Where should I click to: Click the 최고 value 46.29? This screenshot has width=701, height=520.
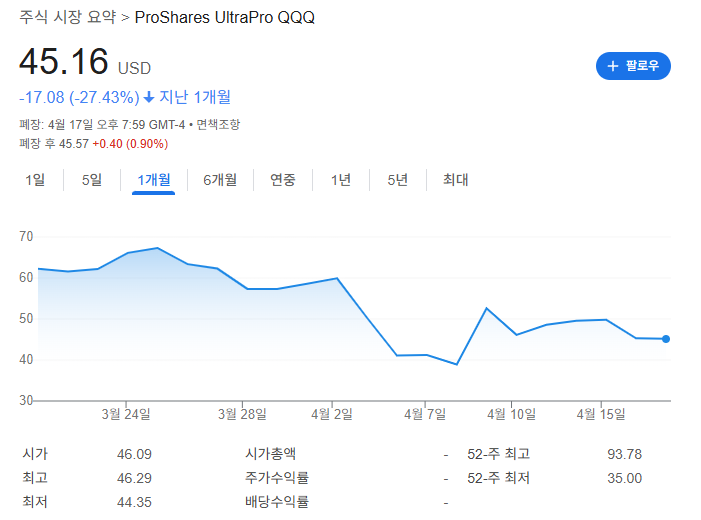pyautogui.click(x=134, y=478)
